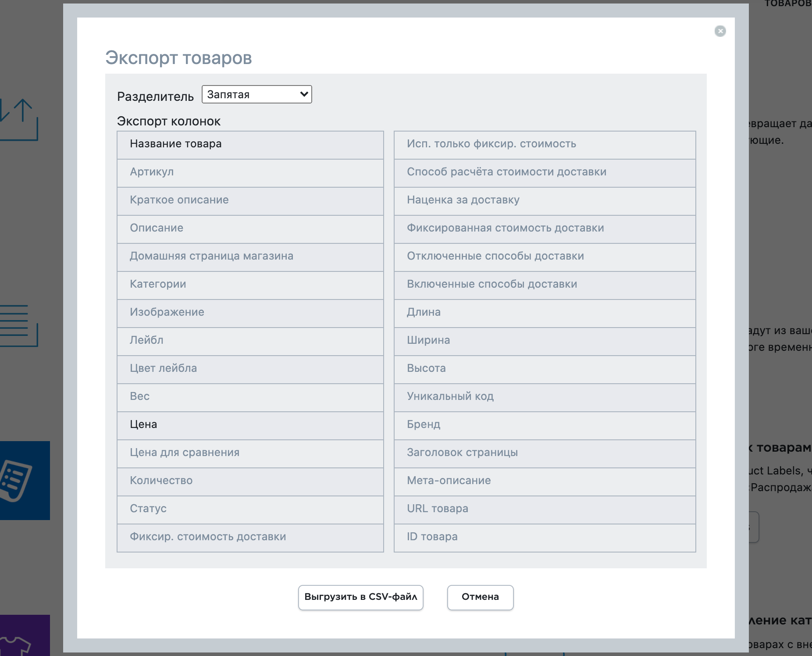Select URL товара column

[545, 510]
